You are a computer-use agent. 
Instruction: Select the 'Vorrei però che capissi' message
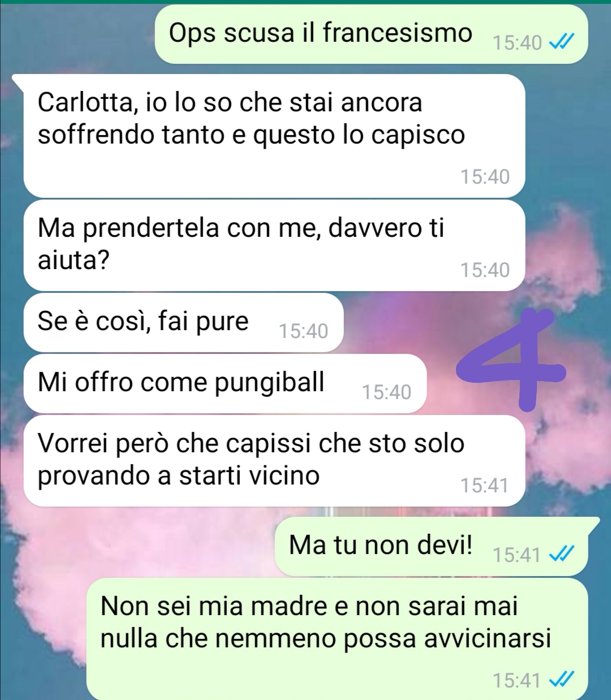click(274, 461)
